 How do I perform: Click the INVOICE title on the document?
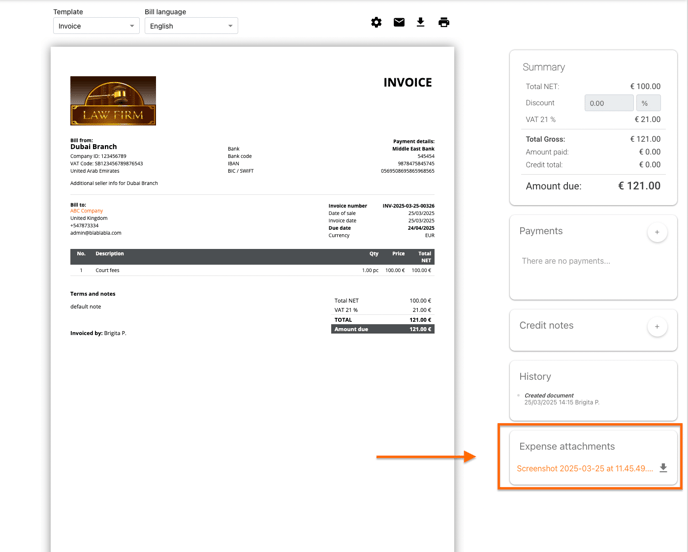[408, 82]
